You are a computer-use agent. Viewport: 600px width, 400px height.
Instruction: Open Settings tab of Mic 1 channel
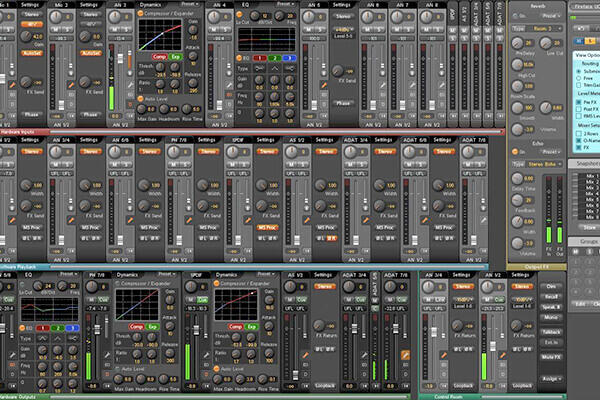[x=30, y=5]
